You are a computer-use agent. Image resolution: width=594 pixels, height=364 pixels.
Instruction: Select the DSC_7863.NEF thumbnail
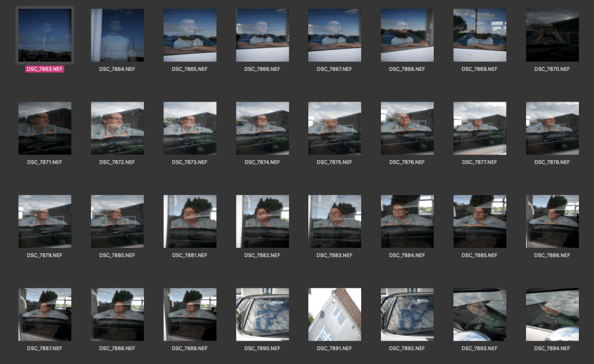[x=45, y=35]
